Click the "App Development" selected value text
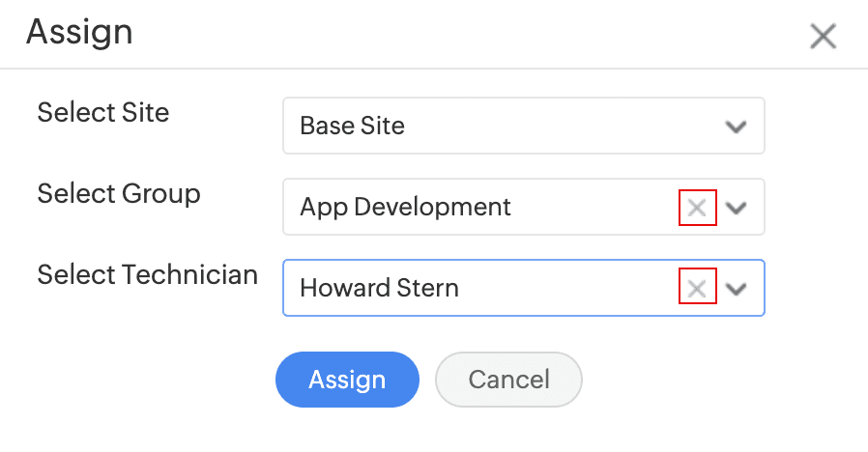This screenshot has width=868, height=452. tap(406, 207)
